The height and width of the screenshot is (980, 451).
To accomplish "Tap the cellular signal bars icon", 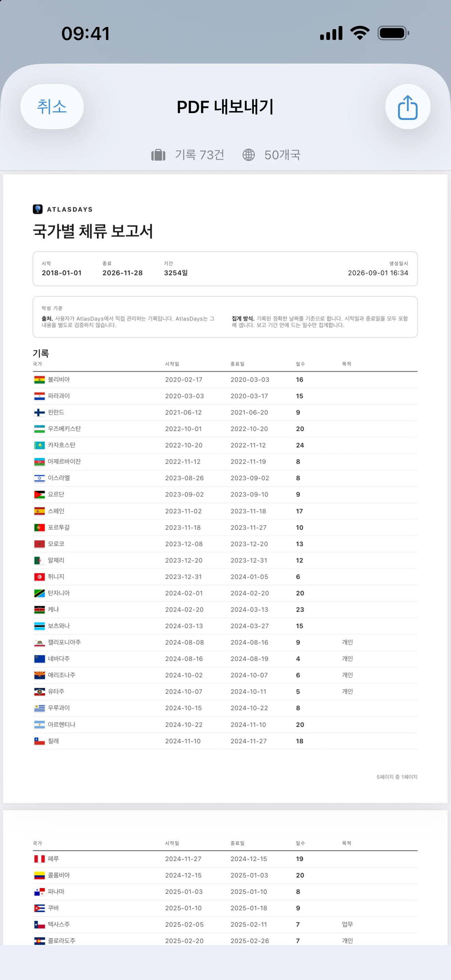I will 331,33.
